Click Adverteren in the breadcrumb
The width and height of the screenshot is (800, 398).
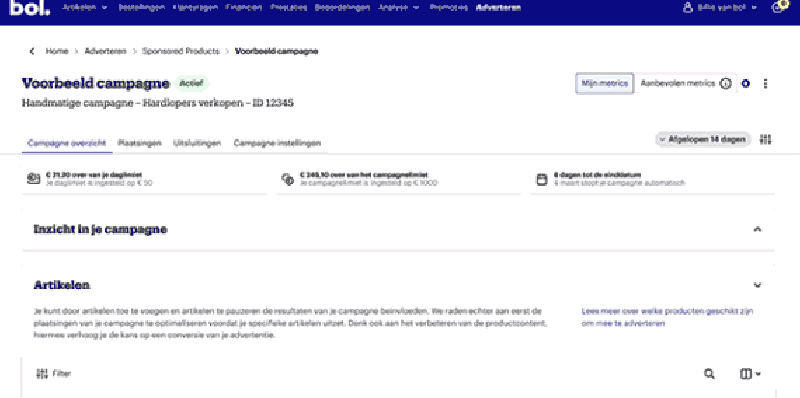tap(106, 51)
